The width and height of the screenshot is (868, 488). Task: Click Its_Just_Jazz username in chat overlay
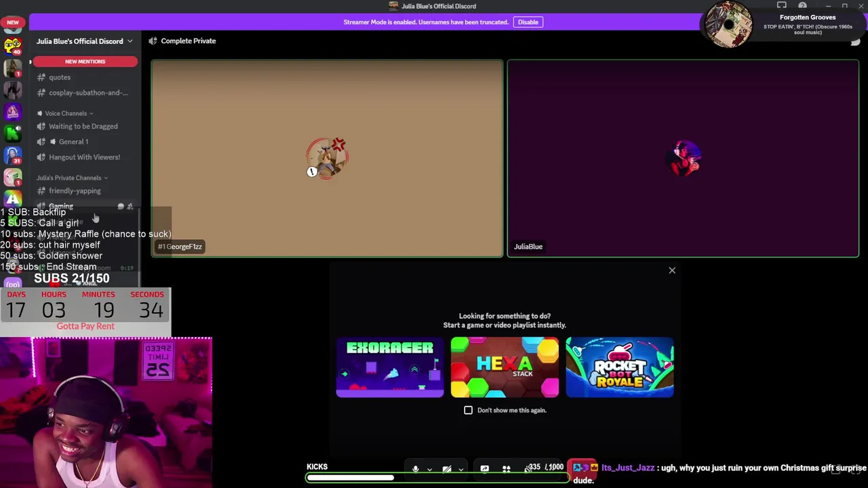pyautogui.click(x=628, y=468)
